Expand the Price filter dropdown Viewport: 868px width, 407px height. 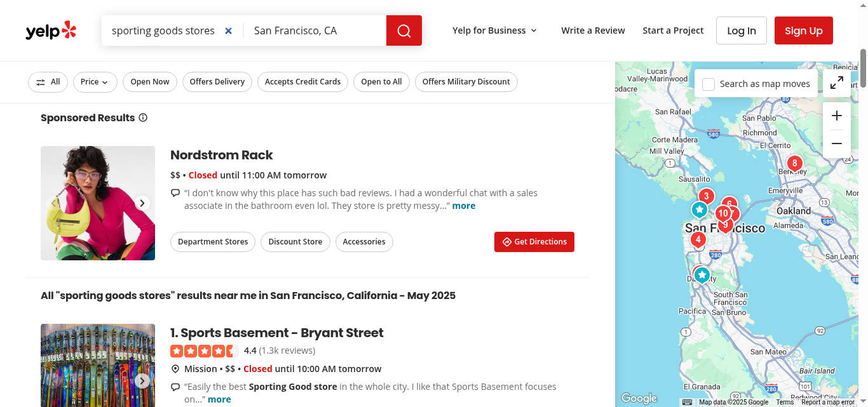[95, 82]
